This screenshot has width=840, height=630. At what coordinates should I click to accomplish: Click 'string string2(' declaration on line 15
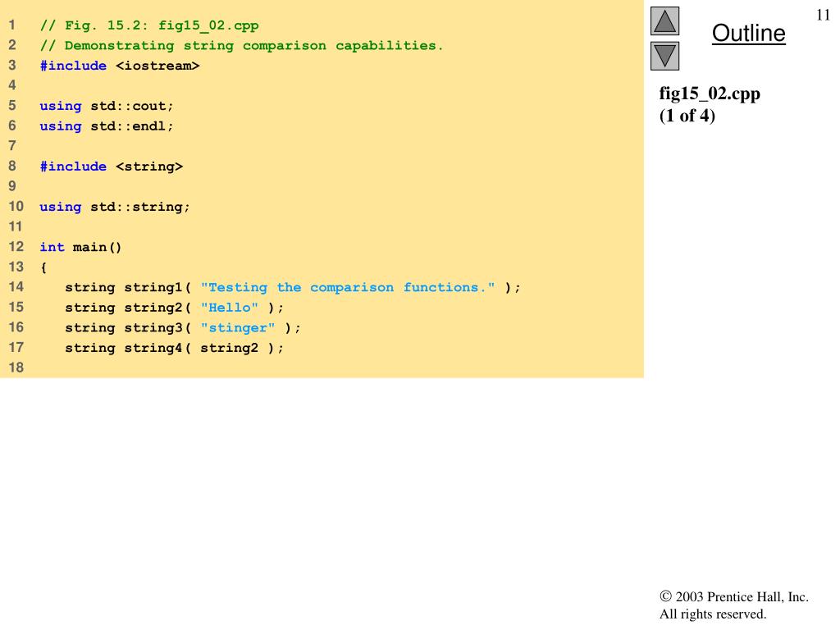128,308
